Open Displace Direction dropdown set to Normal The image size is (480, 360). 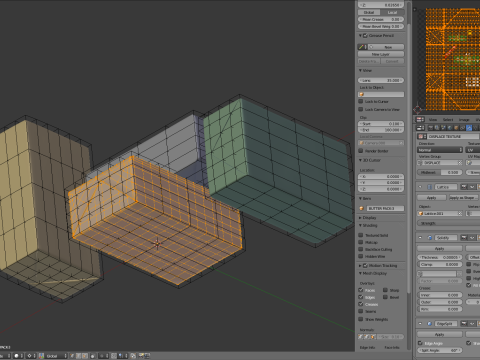coord(440,150)
